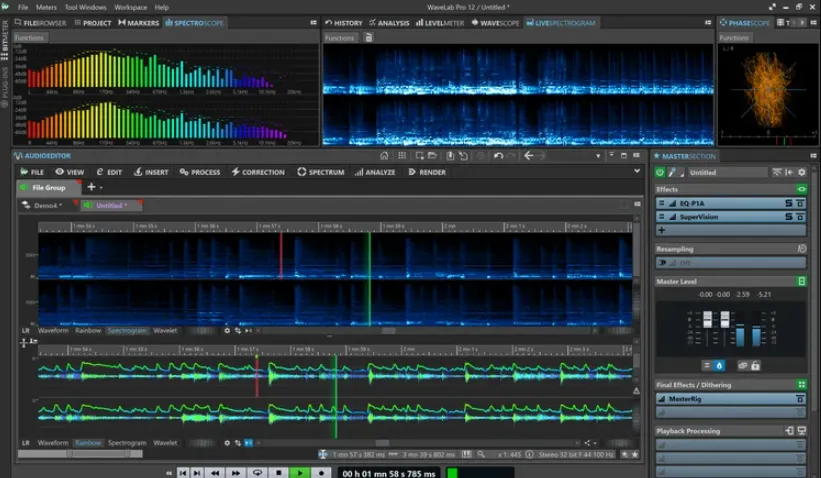
Task: Click Functions in the Phasescope panel
Action: (x=734, y=38)
